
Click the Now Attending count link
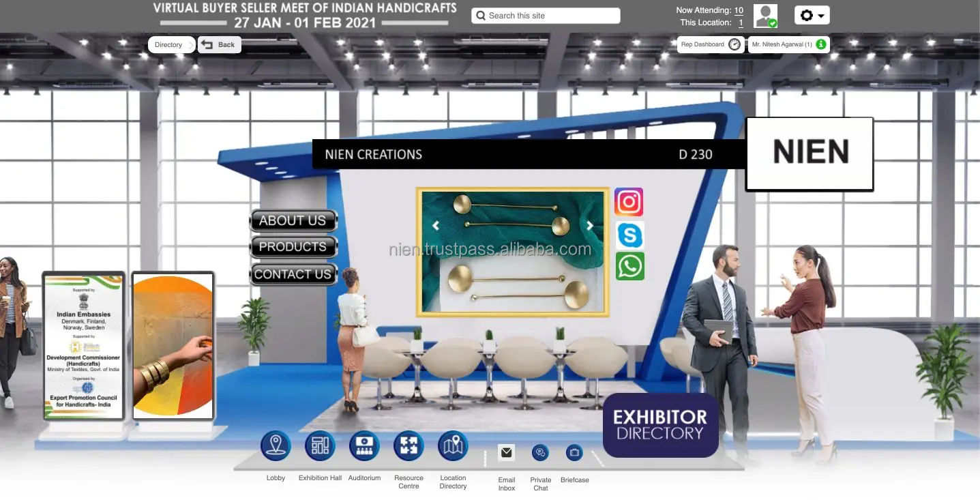(x=739, y=10)
